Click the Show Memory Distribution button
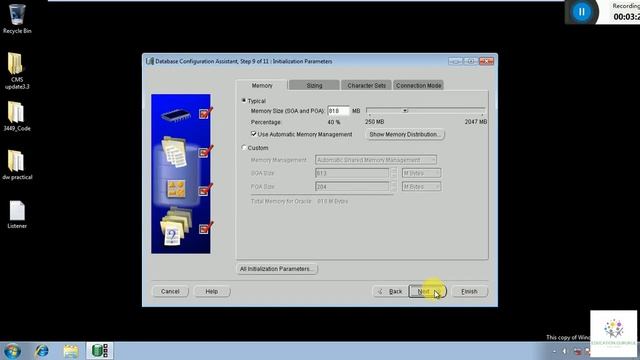Screen dimensions: 640x360 (404, 134)
